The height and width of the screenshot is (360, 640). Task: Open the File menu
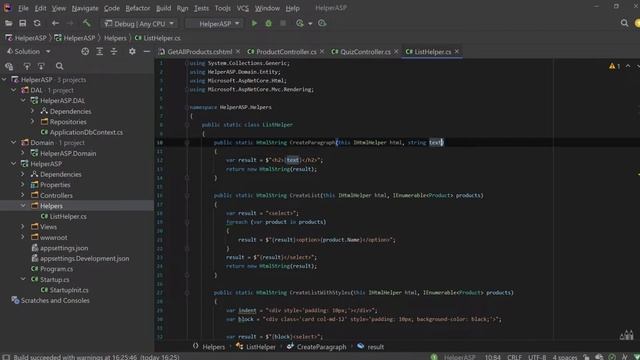23,8
